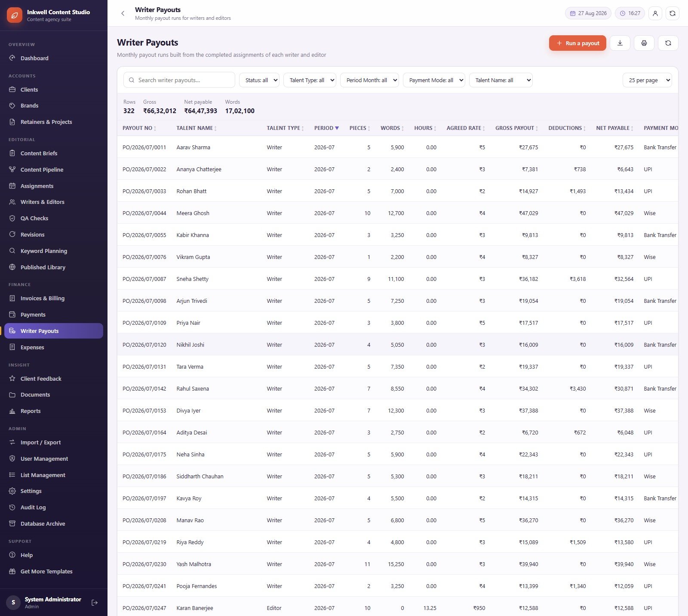The image size is (688, 616).
Task: Click the Revisions icon in sidebar
Action: click(12, 234)
